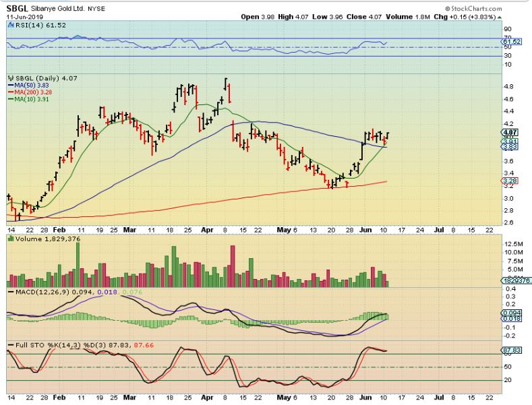This screenshot has width=532, height=405.
Task: Click the Apr label on the price axis
Action: [x=207, y=230]
